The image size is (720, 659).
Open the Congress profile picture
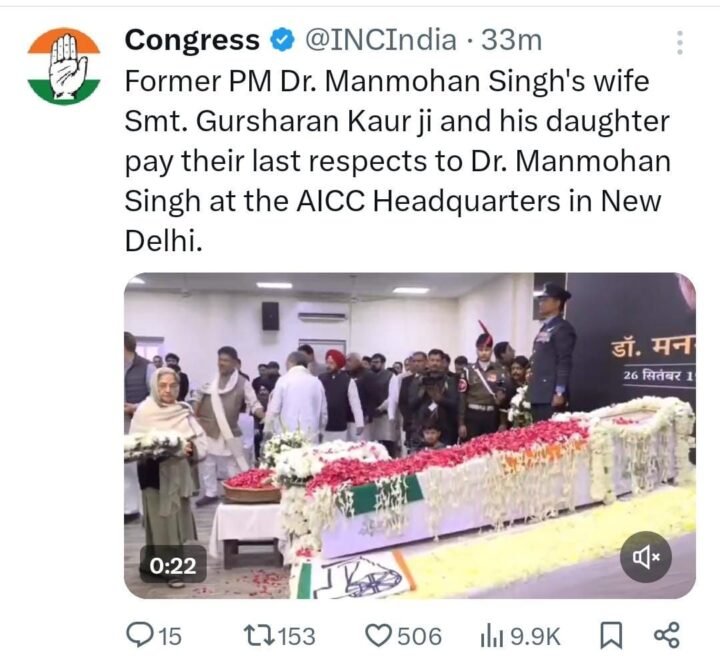pos(64,66)
